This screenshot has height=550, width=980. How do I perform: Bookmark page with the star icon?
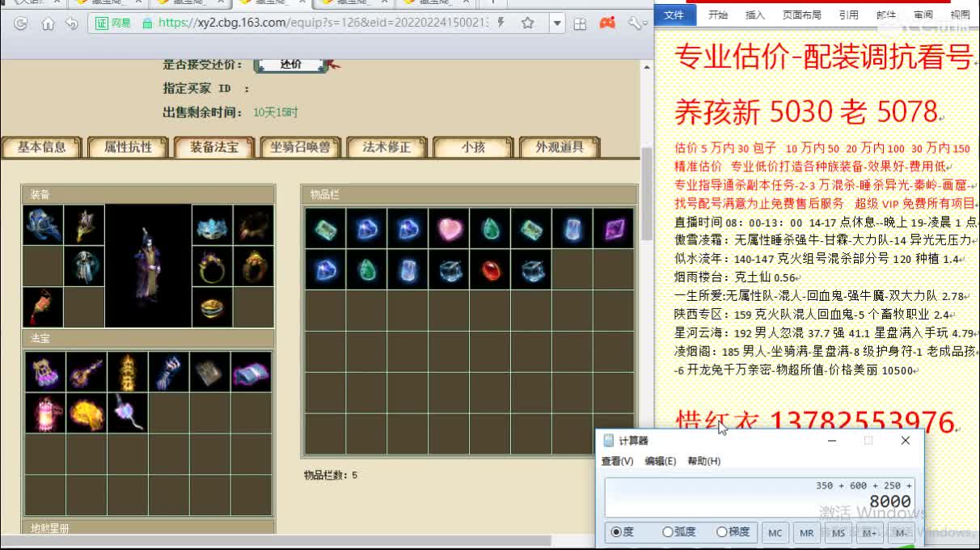pyautogui.click(x=527, y=23)
